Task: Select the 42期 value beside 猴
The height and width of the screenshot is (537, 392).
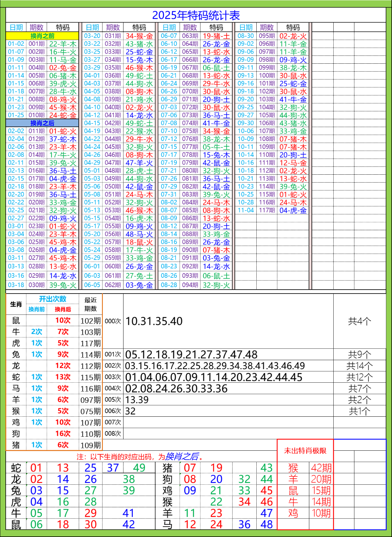Action: point(321,468)
